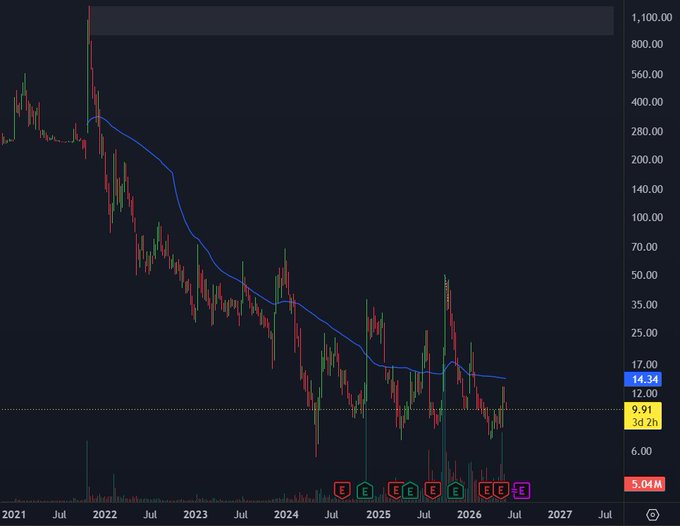
Task: Click the 400.00 price axis value
Action: click(x=647, y=102)
